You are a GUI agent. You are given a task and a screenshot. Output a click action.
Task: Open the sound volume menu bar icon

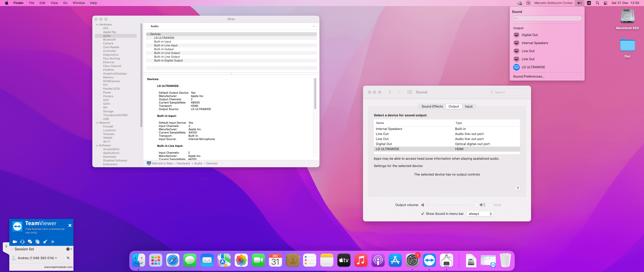[x=580, y=3]
